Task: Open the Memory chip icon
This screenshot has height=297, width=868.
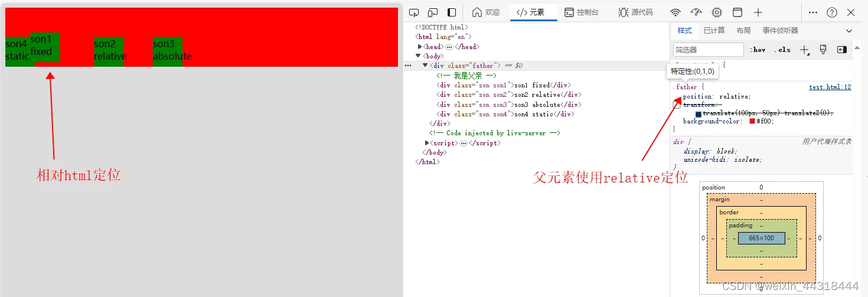Action: [x=717, y=12]
